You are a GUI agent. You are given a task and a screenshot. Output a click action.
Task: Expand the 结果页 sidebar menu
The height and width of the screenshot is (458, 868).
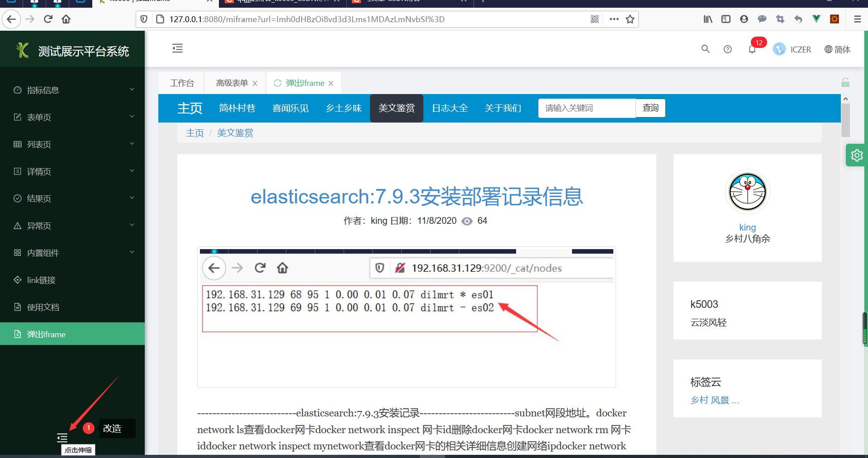click(72, 198)
